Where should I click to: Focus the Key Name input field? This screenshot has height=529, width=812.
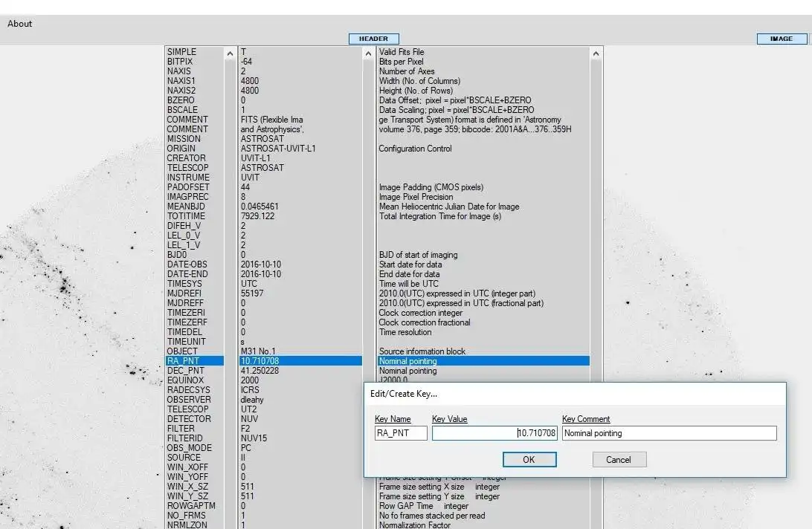click(401, 433)
